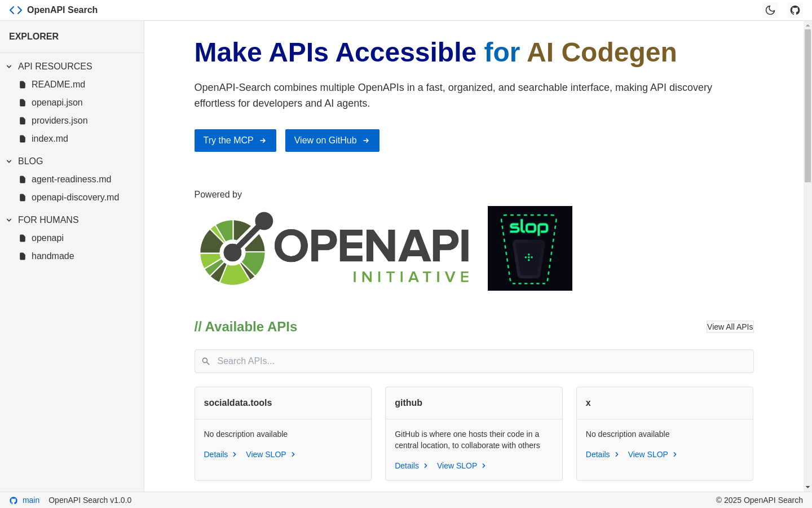Open index.md file

[50, 139]
